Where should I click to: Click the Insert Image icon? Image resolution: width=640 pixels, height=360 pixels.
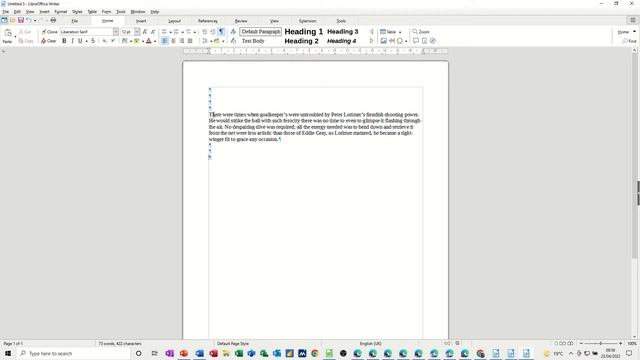click(x=383, y=41)
